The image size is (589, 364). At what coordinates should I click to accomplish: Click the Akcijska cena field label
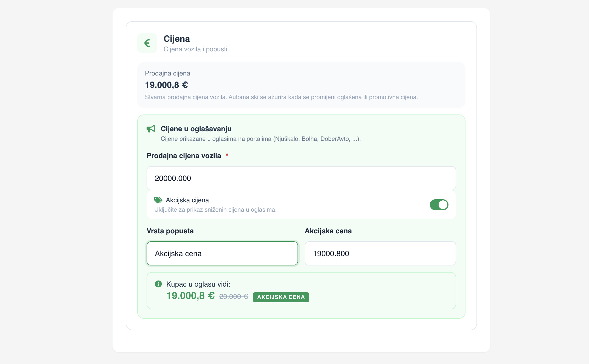click(x=328, y=231)
